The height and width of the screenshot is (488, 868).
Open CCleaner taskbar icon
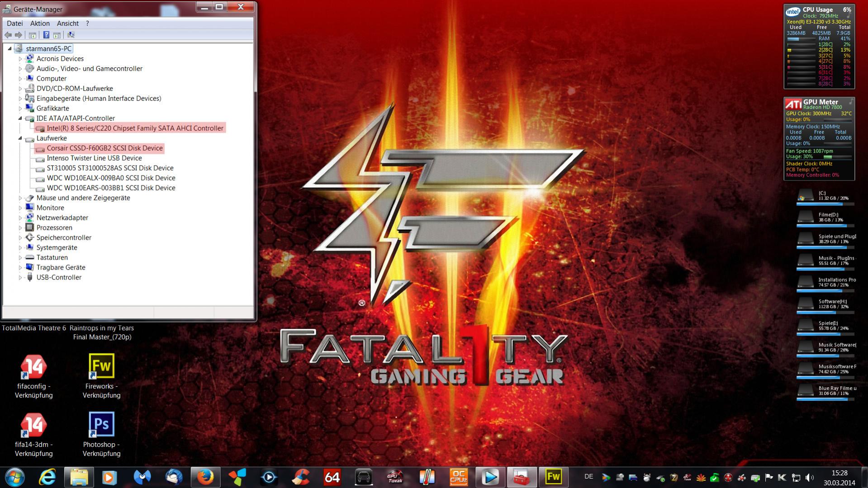pyautogui.click(x=300, y=477)
